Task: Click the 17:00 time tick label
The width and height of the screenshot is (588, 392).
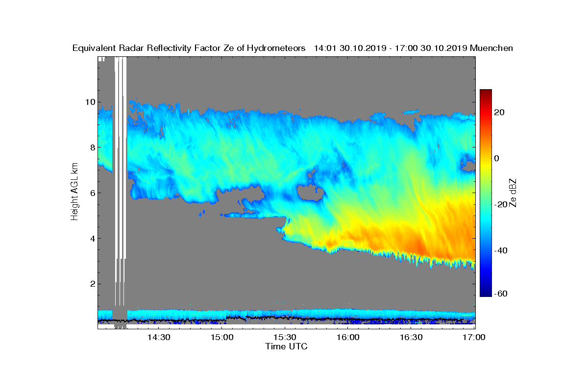Action: [x=474, y=337]
